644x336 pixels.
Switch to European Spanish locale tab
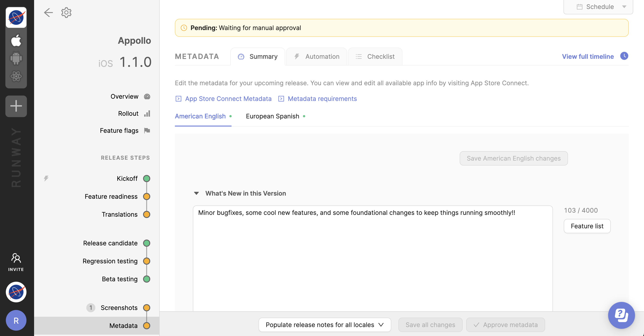click(x=272, y=116)
